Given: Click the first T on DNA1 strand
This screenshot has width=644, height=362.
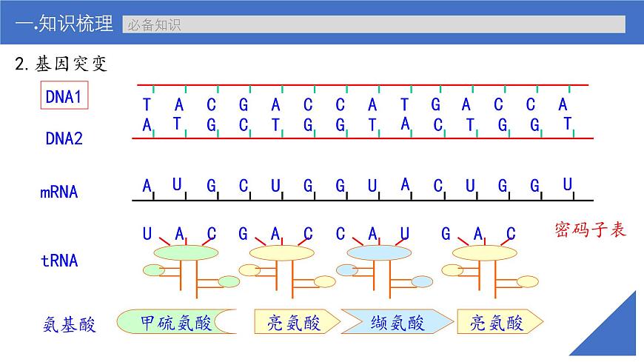Looking at the screenshot, I should click(147, 105).
